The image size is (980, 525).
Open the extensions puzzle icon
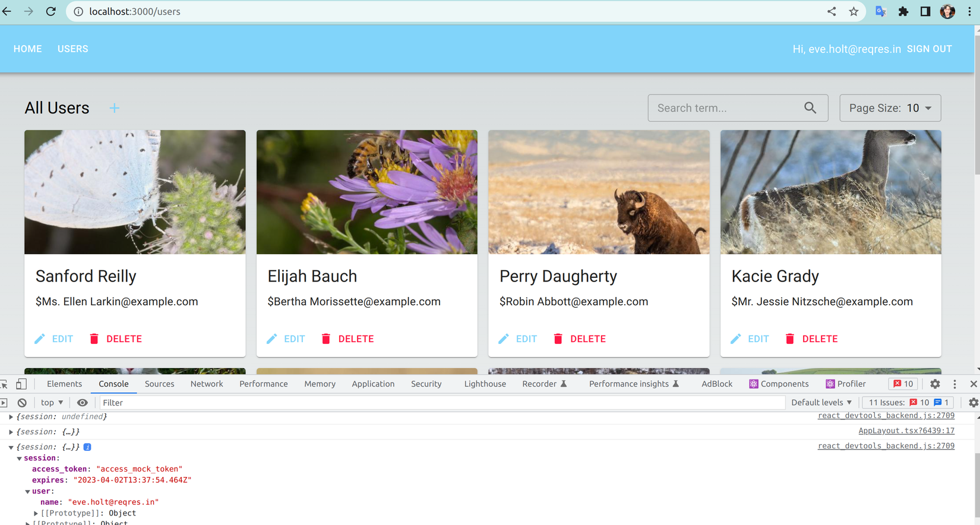903,11
